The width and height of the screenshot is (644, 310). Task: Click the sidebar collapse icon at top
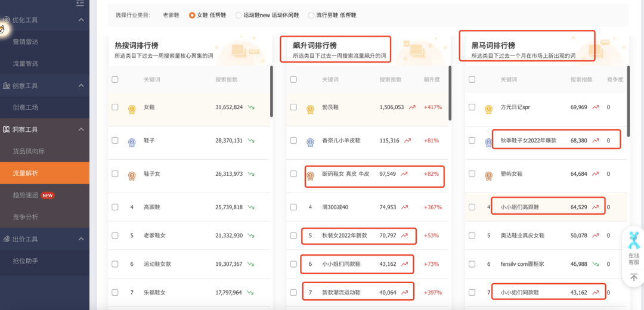[80, 4]
